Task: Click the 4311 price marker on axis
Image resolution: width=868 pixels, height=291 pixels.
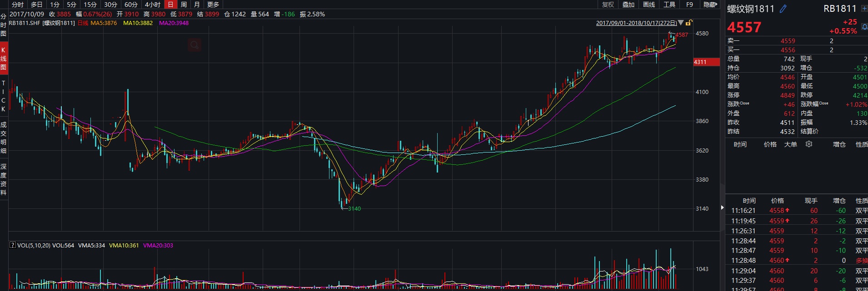Action: pos(700,62)
